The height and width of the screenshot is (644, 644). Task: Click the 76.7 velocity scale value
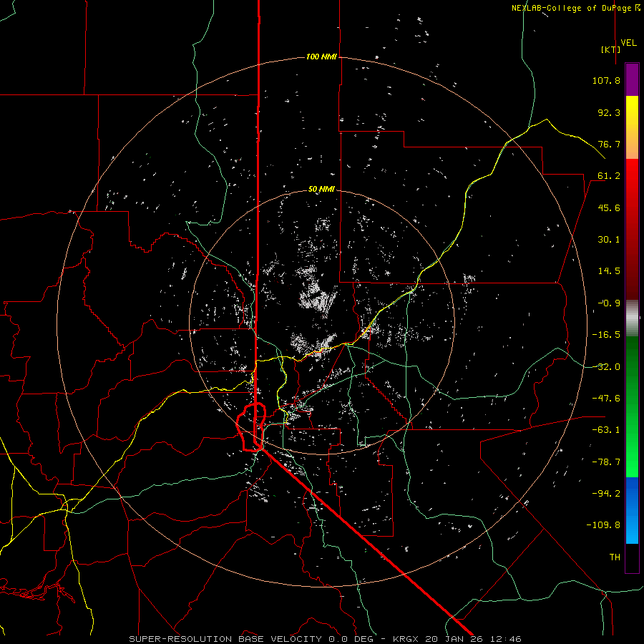609,144
